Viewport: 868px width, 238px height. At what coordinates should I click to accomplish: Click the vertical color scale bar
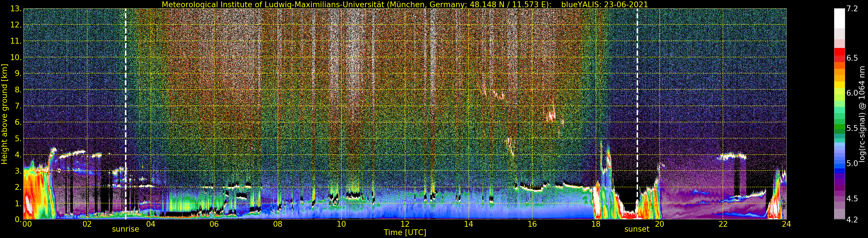coord(839,114)
